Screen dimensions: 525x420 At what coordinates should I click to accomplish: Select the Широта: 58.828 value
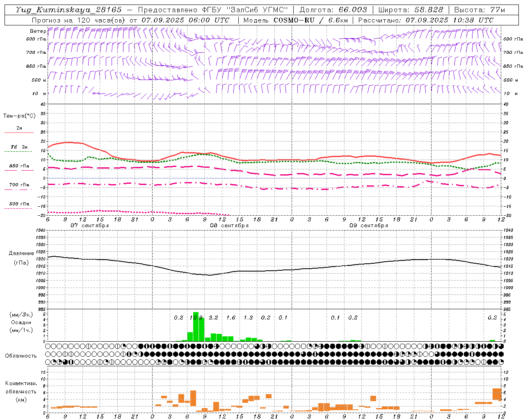(x=411, y=10)
